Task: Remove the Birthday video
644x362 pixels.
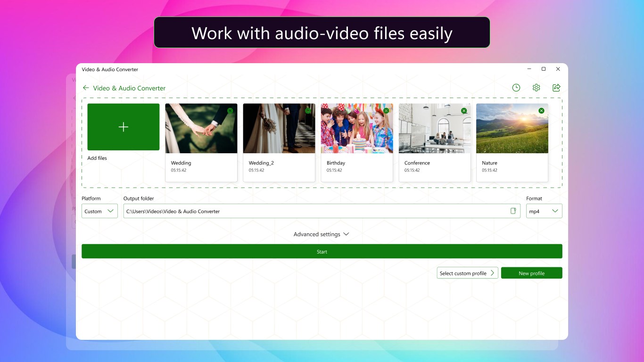Action: pos(386,111)
